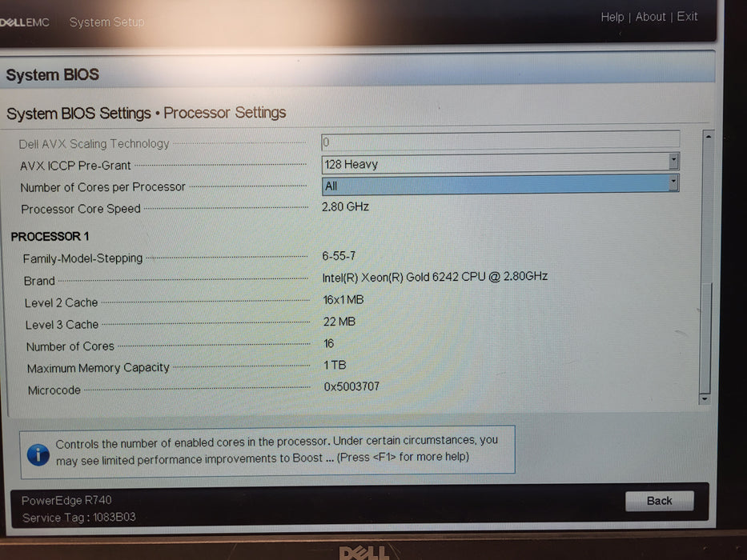The image size is (747, 560).
Task: Click the PowerEdge R740 model text
Action: (x=66, y=500)
